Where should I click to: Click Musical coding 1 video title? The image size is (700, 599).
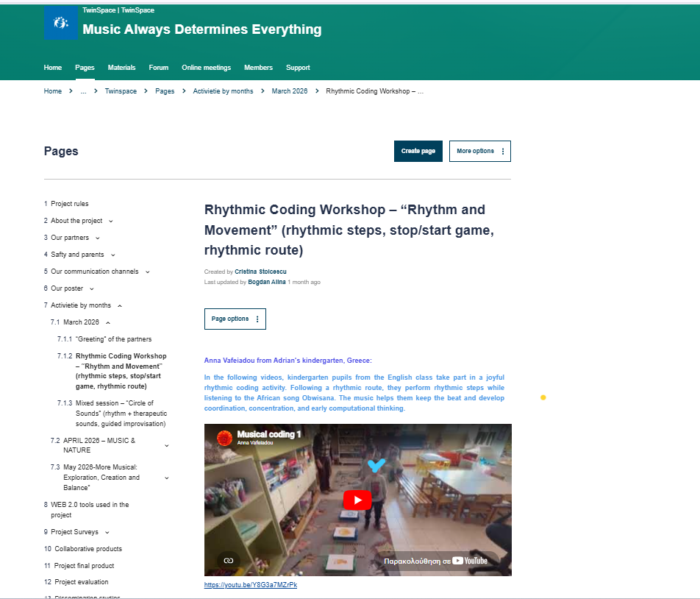(x=269, y=434)
